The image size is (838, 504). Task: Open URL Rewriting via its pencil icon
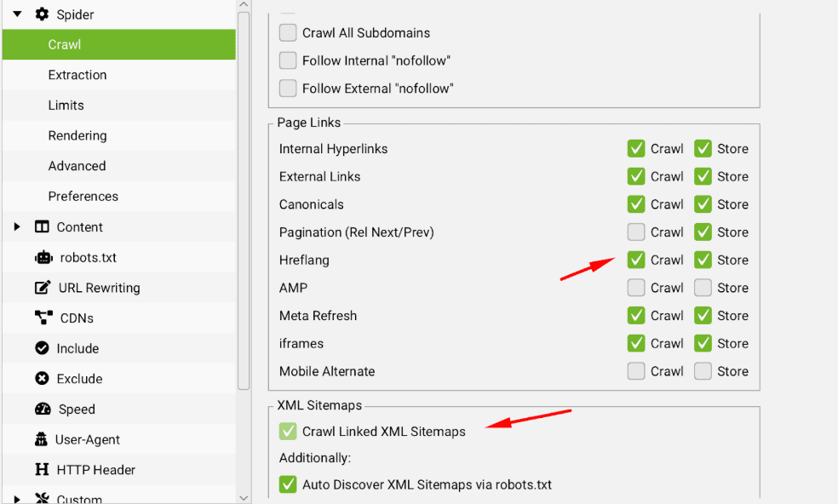43,288
